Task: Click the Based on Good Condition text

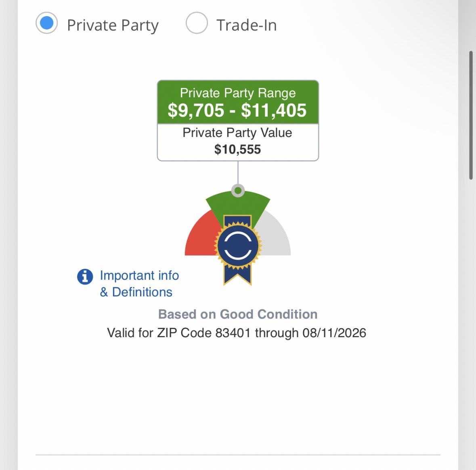Action: click(x=238, y=314)
